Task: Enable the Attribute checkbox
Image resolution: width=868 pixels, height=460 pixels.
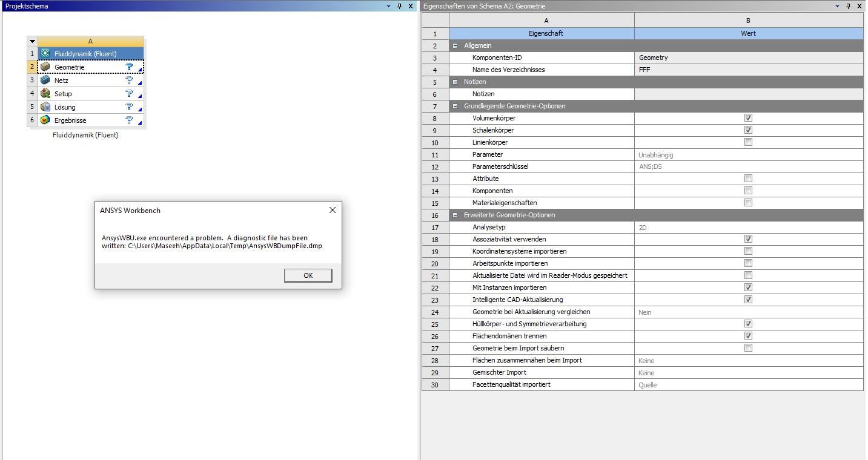Action: pyautogui.click(x=748, y=179)
